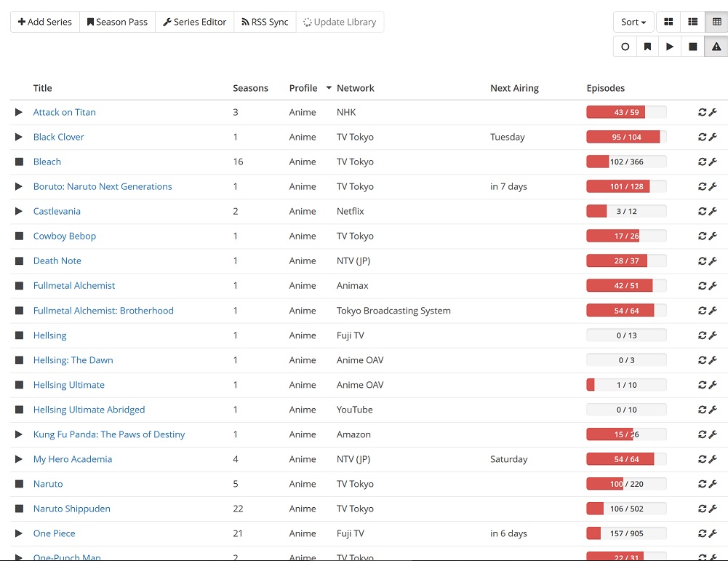Switch to list view
This screenshot has width=728, height=561.
(x=692, y=22)
